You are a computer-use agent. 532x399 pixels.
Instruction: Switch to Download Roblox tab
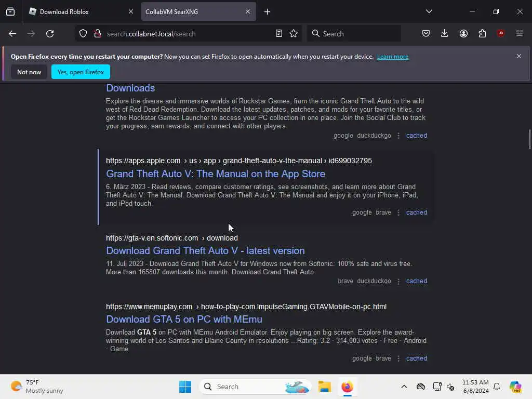coord(82,11)
